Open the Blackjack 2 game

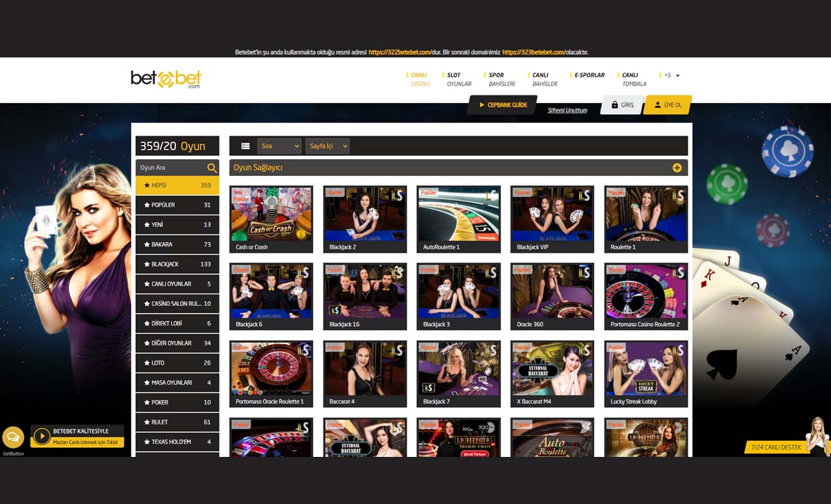pyautogui.click(x=365, y=219)
